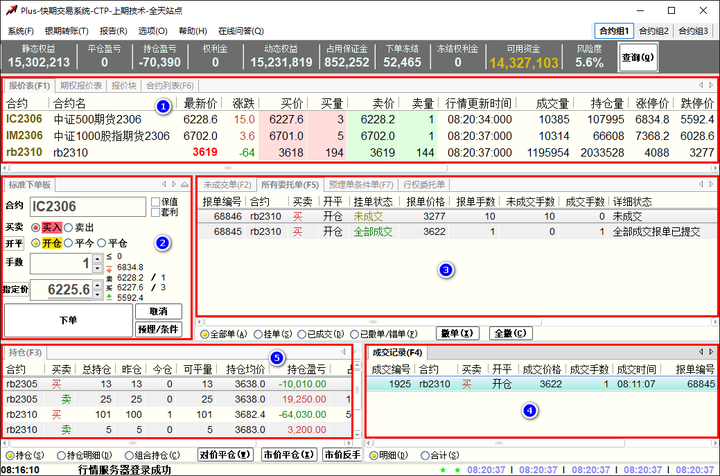Click right scroll arrow under orders list
The image size is (720, 476).
point(715,322)
